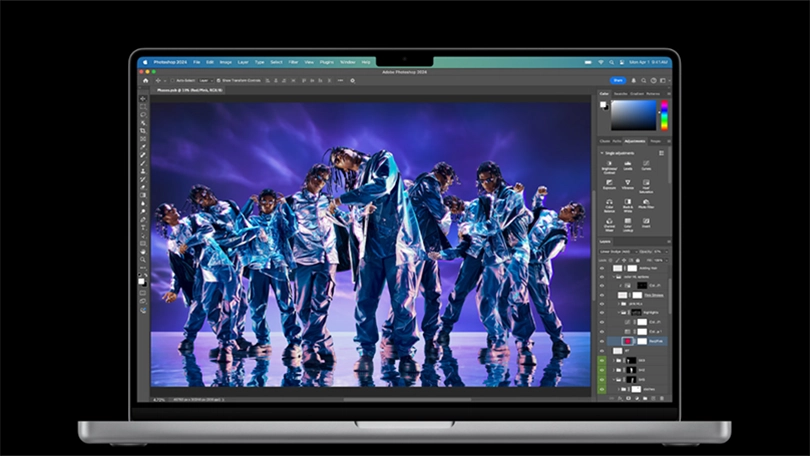Click the rainbow hue slider

tap(663, 116)
